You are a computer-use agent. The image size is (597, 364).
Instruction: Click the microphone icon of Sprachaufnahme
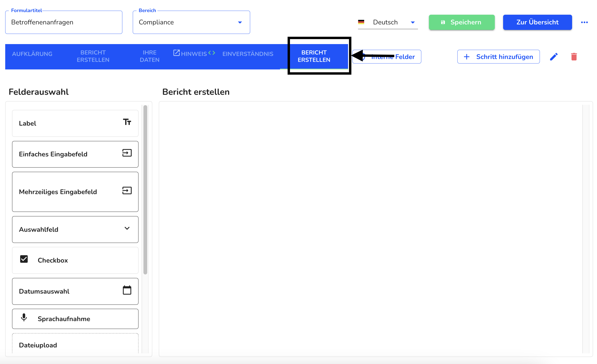(x=24, y=317)
